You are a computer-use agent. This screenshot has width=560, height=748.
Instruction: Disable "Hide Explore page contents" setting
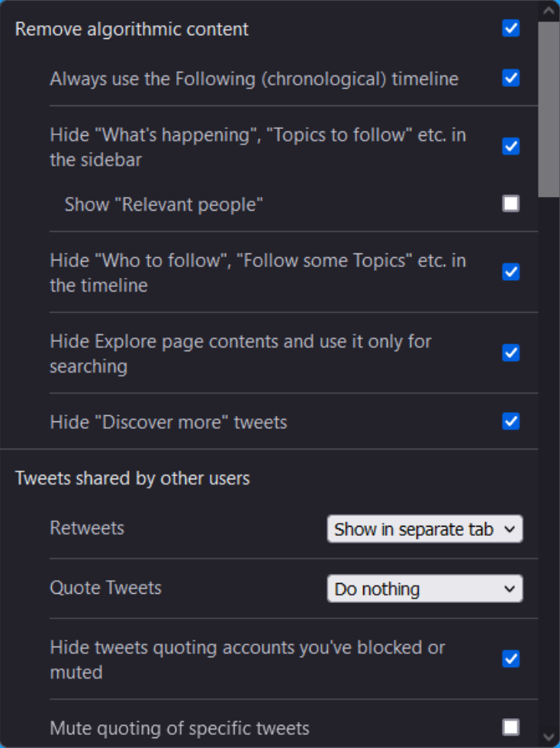tap(510, 352)
